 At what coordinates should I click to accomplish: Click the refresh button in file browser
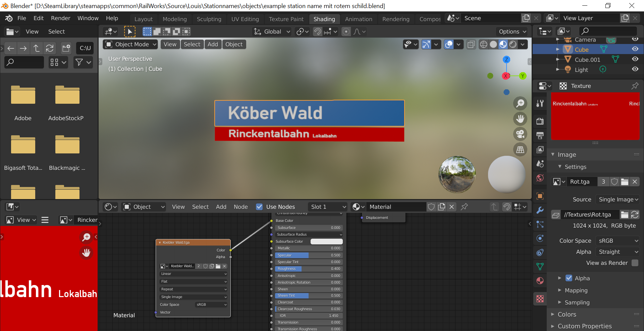click(x=50, y=48)
